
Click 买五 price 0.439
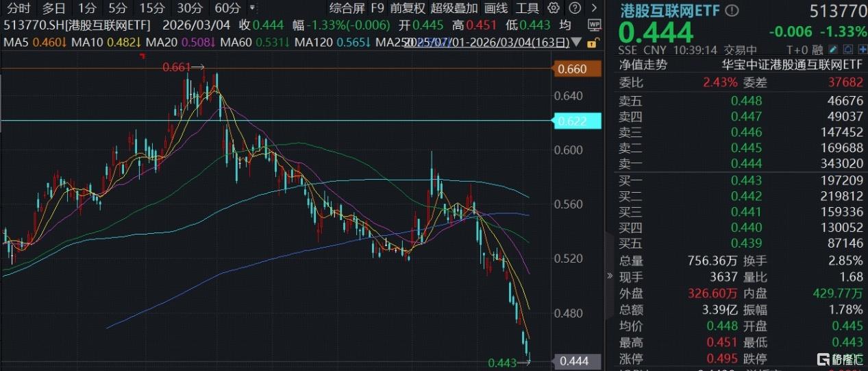746,243
